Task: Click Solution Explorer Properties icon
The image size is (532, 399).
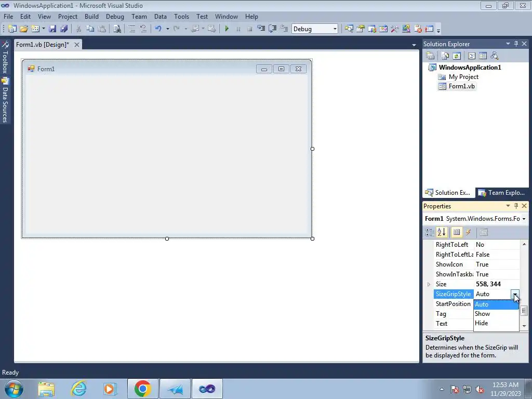Action: click(430, 56)
